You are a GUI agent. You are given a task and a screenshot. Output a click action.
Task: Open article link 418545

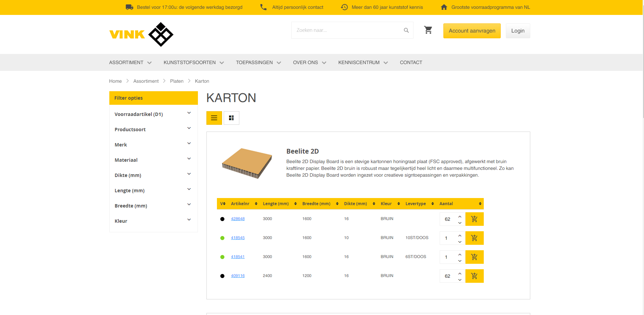238,238
